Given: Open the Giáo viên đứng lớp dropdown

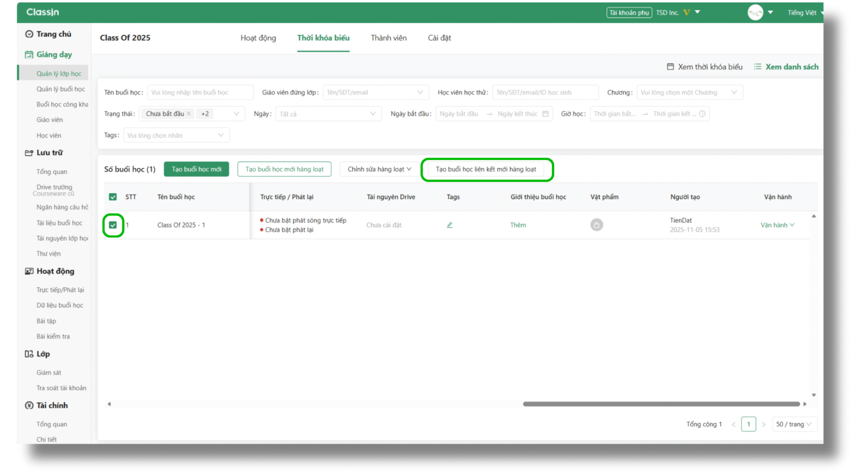Looking at the screenshot, I should 375,92.
